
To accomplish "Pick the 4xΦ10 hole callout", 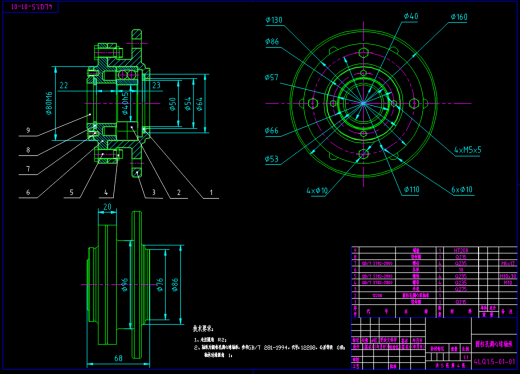I will [317, 191].
